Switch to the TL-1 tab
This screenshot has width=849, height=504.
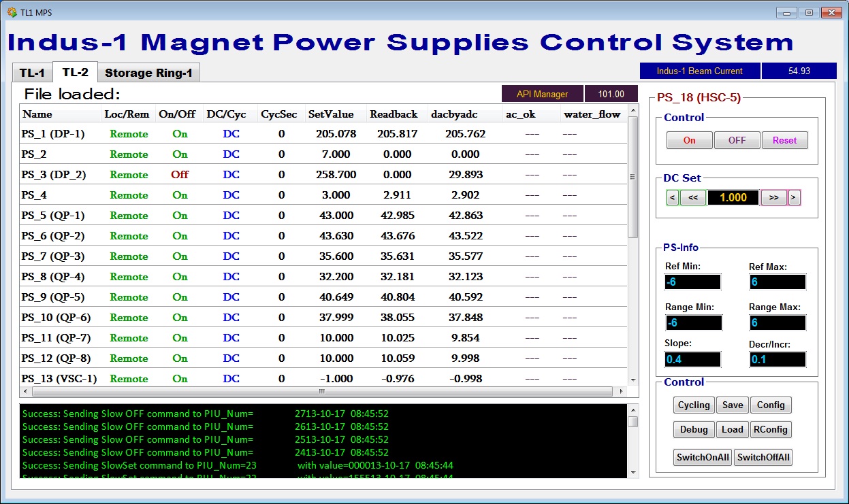32,73
